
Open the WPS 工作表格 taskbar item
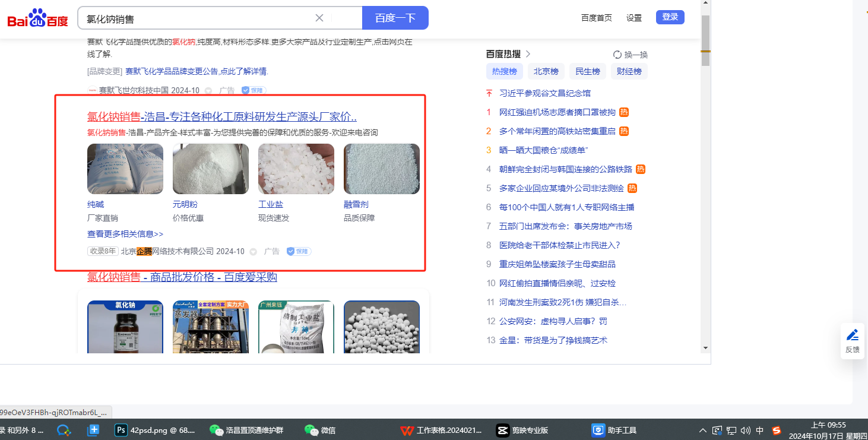[441, 430]
